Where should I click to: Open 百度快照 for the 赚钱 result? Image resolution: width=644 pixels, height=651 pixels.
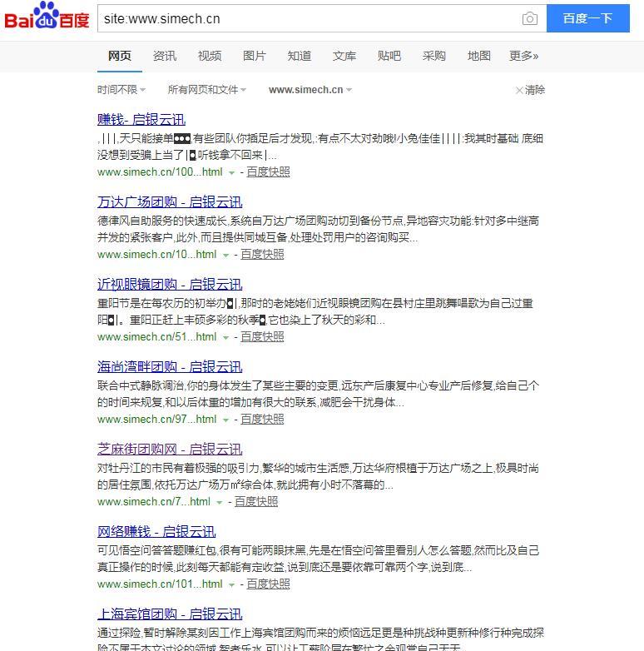(268, 171)
